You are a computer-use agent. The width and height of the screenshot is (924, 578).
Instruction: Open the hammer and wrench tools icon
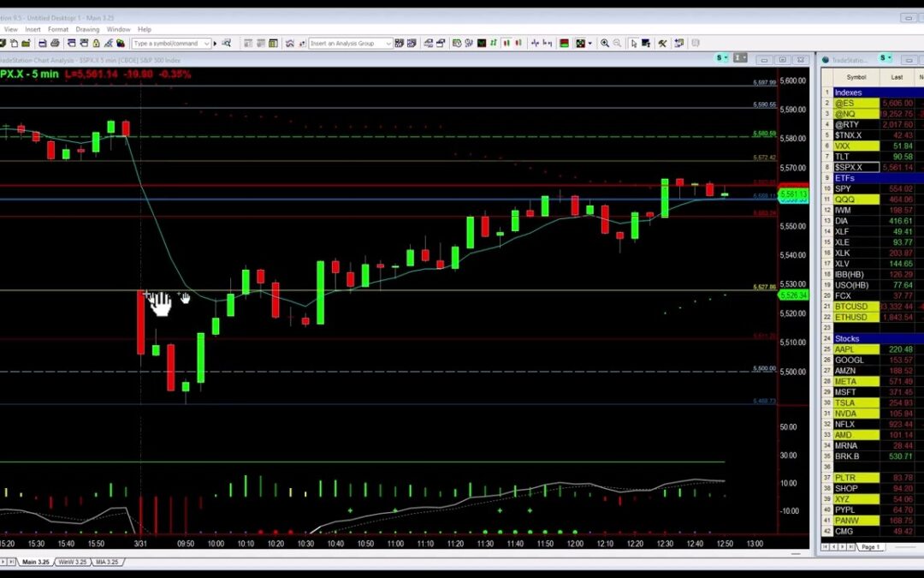pyautogui.click(x=661, y=43)
